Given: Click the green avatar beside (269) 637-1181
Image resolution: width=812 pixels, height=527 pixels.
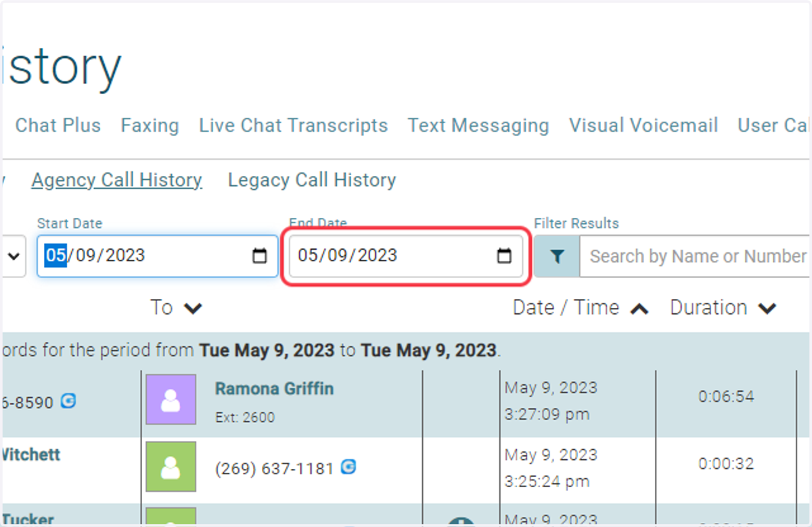Looking at the screenshot, I should 171,467.
